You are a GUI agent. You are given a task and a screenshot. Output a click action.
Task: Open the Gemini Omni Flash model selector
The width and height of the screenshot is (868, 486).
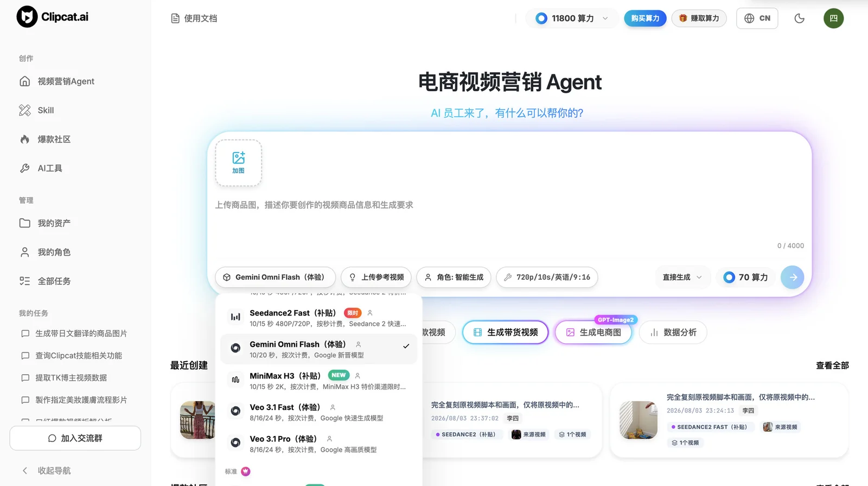click(x=275, y=277)
